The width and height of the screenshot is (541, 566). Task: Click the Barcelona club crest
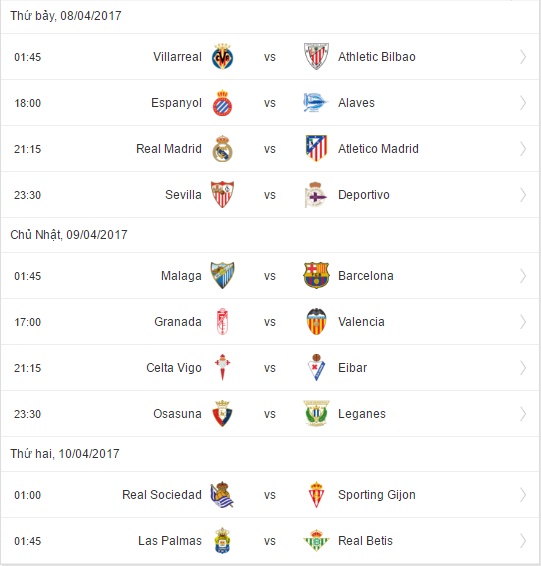coord(316,275)
